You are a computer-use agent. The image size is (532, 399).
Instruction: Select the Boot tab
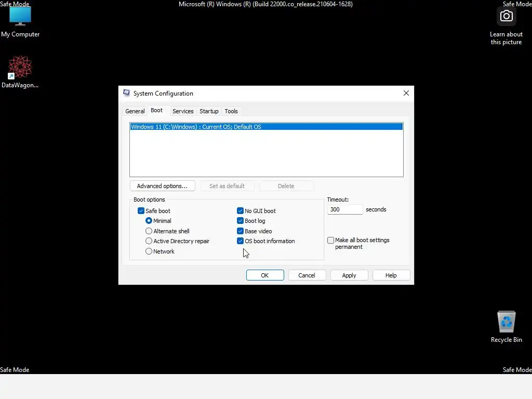156,110
